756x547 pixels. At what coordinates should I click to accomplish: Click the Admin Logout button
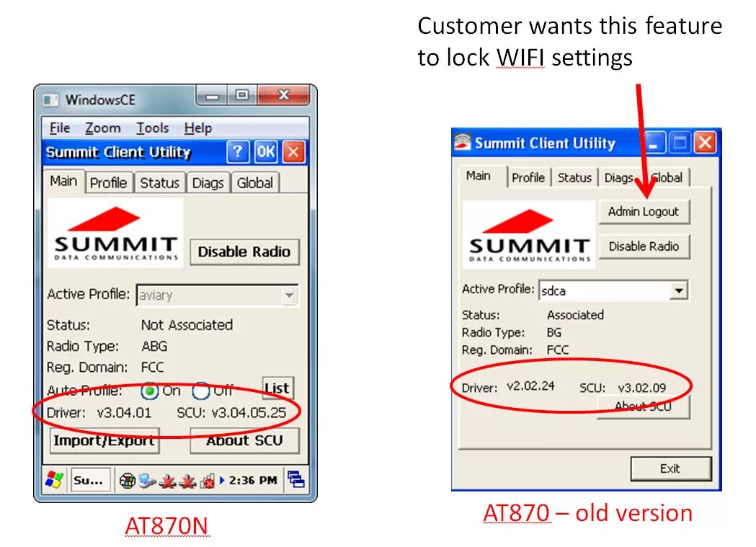tap(644, 212)
